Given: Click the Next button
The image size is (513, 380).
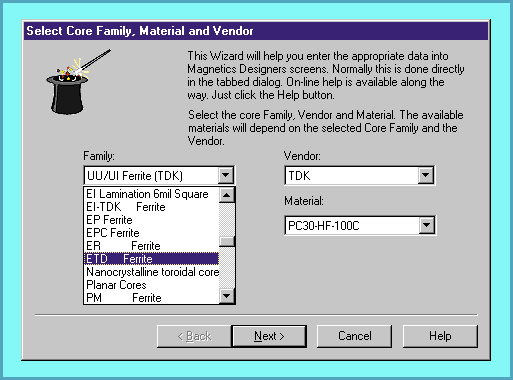Looking at the screenshot, I should pos(269,336).
